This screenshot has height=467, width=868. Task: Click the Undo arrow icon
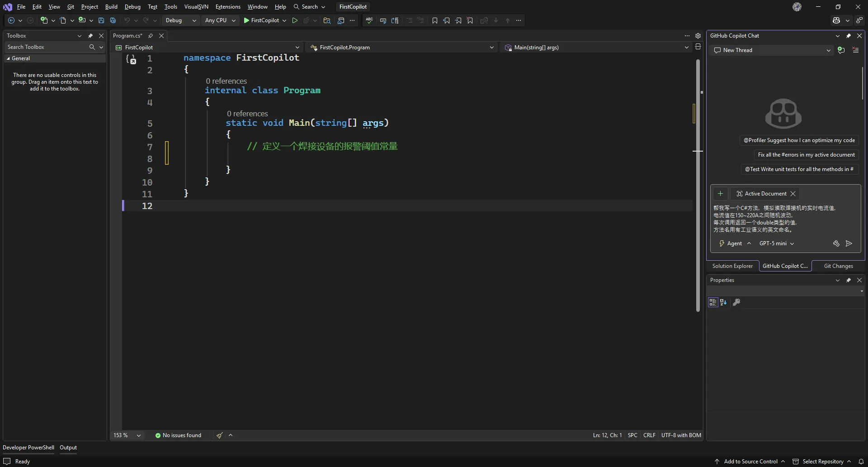[x=127, y=20]
